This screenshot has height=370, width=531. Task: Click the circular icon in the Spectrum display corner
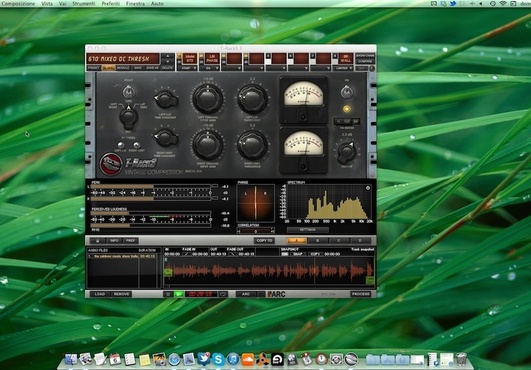(368, 188)
